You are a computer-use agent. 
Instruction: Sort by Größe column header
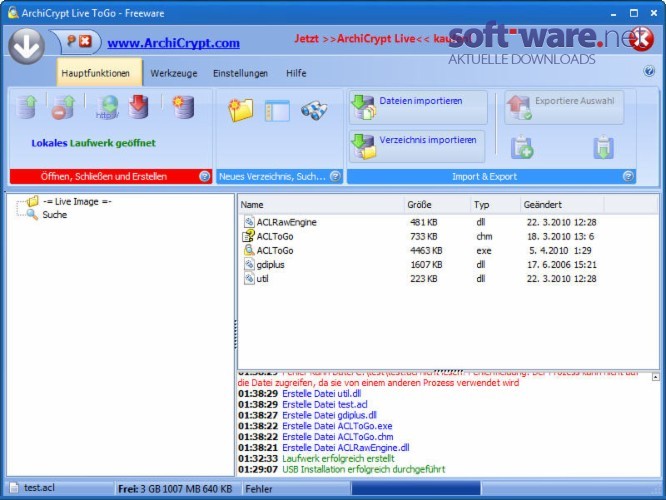tap(437, 205)
